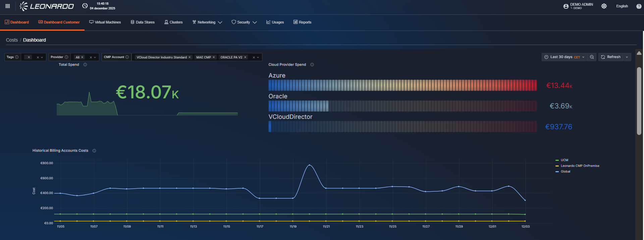Click the zoom out time range icon
644x240 pixels.
coord(592,57)
